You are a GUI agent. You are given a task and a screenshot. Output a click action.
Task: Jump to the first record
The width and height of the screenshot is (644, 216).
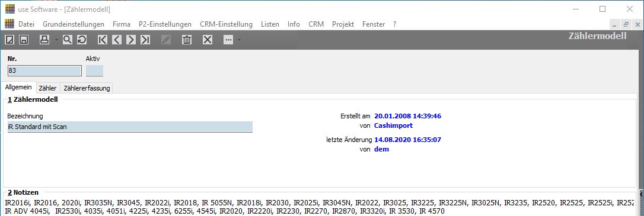[x=103, y=40]
